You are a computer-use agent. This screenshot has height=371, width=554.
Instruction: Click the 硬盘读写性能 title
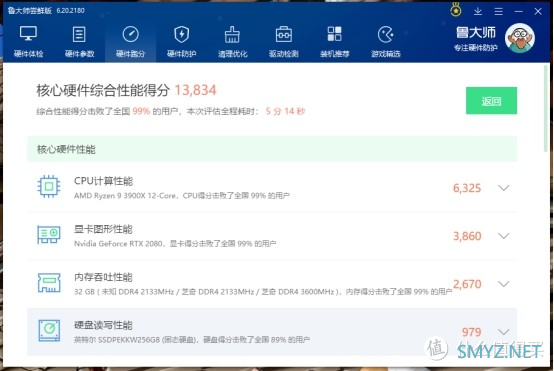(x=103, y=325)
